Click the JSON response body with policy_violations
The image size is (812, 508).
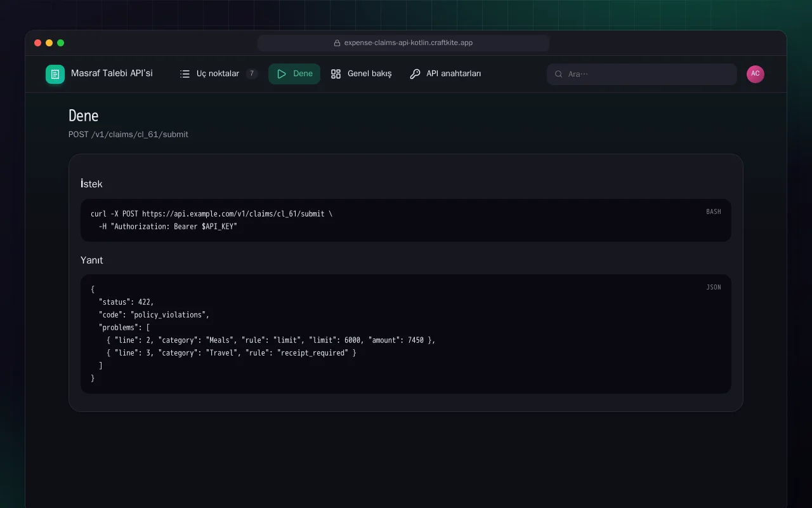click(x=406, y=334)
